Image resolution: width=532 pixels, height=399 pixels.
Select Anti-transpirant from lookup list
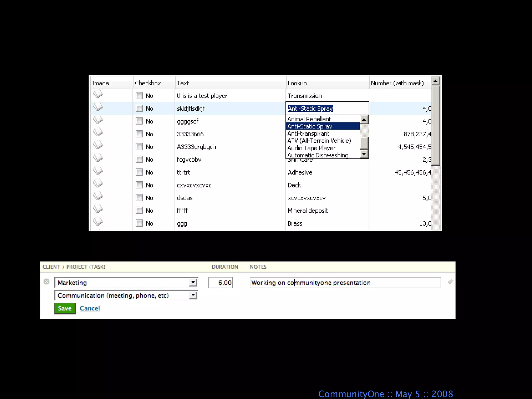pyautogui.click(x=308, y=134)
